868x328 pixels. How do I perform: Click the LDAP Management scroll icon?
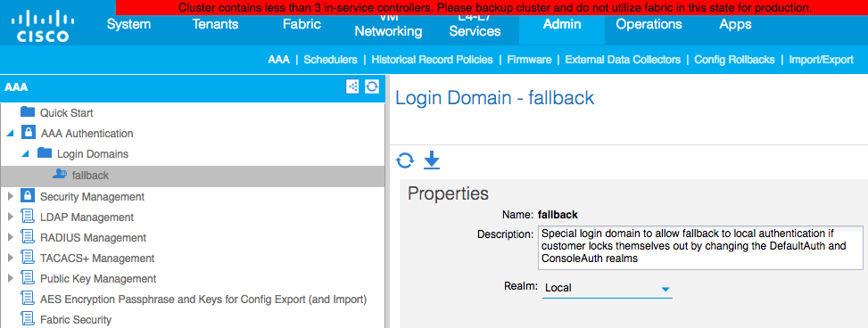click(27, 217)
